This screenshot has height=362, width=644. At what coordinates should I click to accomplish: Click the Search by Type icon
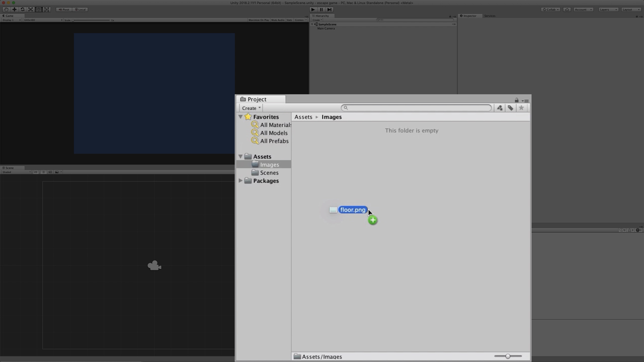click(x=500, y=108)
